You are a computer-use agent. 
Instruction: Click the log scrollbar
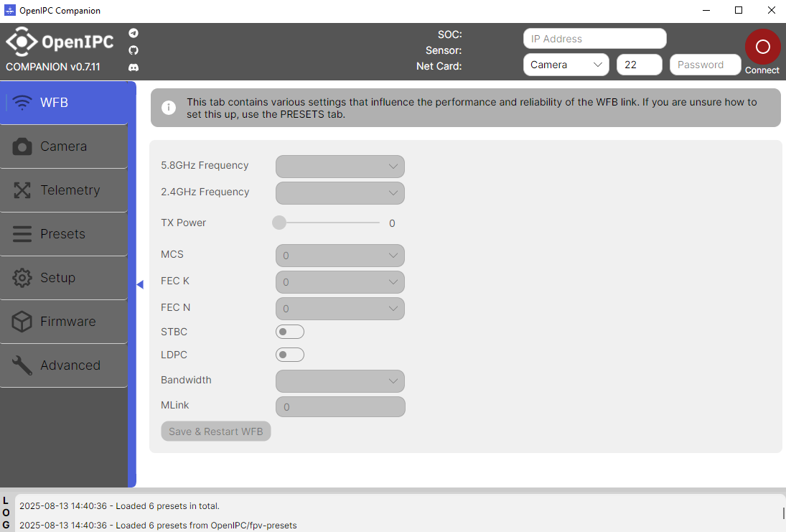(783, 513)
